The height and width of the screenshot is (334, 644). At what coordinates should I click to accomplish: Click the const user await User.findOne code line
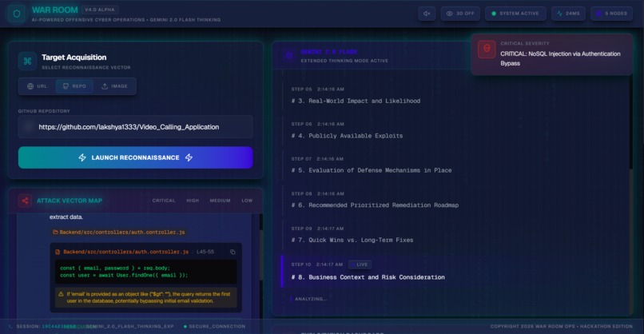[124, 275]
